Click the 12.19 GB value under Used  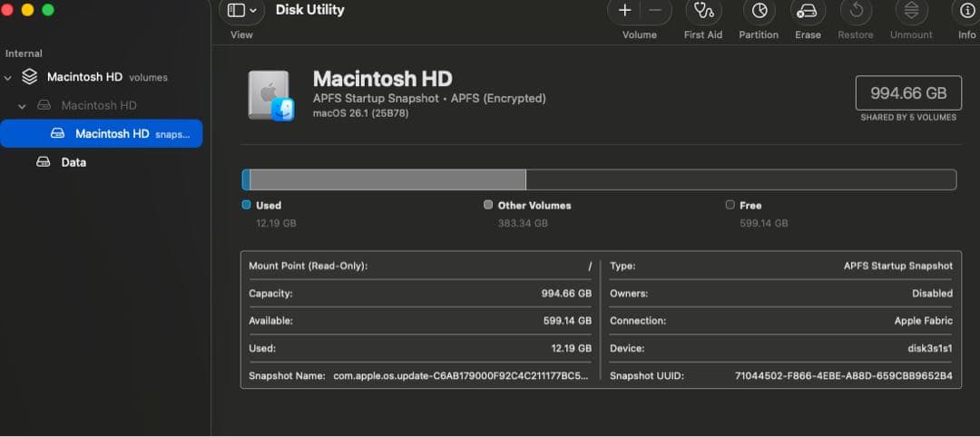(x=276, y=223)
